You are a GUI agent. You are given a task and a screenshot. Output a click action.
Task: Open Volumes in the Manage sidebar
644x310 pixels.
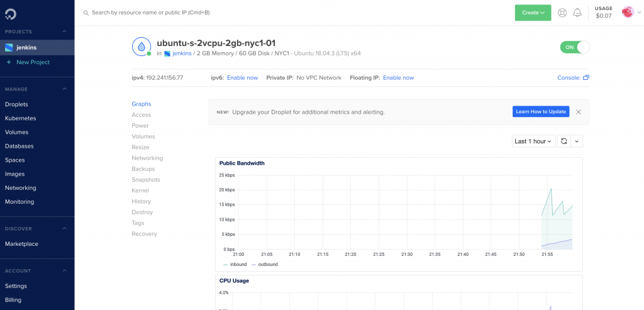tap(16, 132)
